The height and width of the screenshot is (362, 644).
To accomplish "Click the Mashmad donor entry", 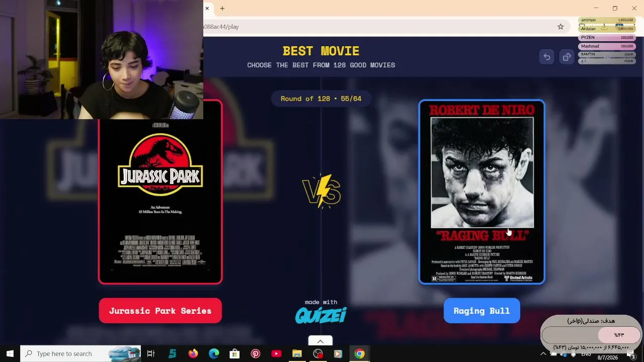I will (x=607, y=46).
